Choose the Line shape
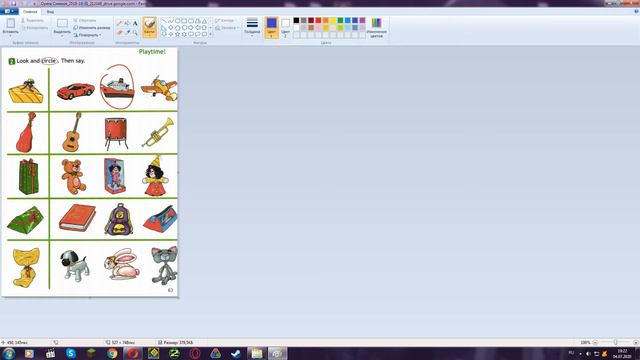Image resolution: width=640 pixels, height=360 pixels. [x=164, y=21]
